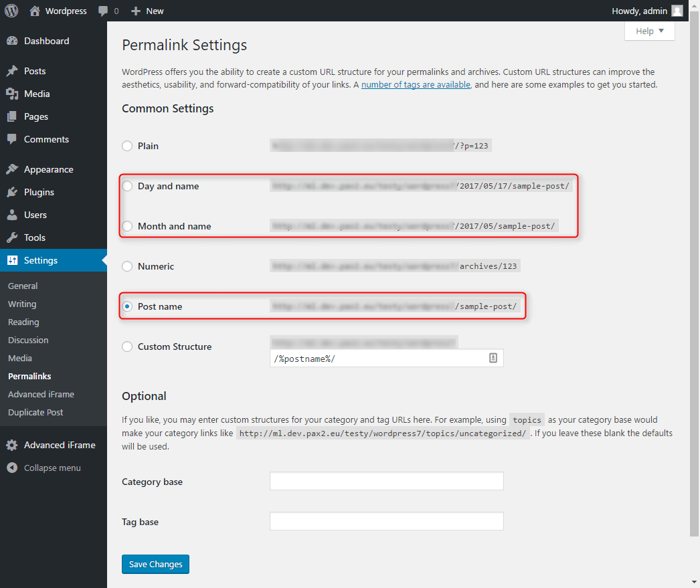Click into the Category base input field
The width and height of the screenshot is (700, 588).
[x=386, y=481]
